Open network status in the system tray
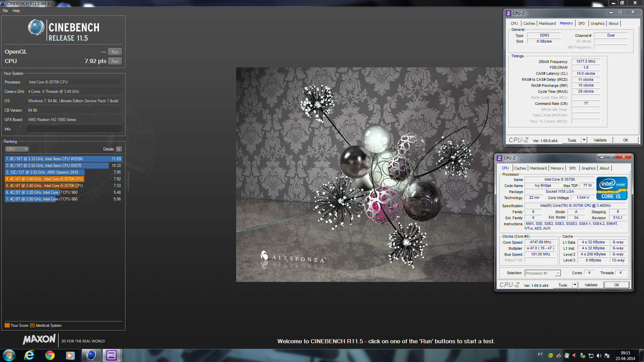This screenshot has width=644, height=362. click(x=591, y=356)
